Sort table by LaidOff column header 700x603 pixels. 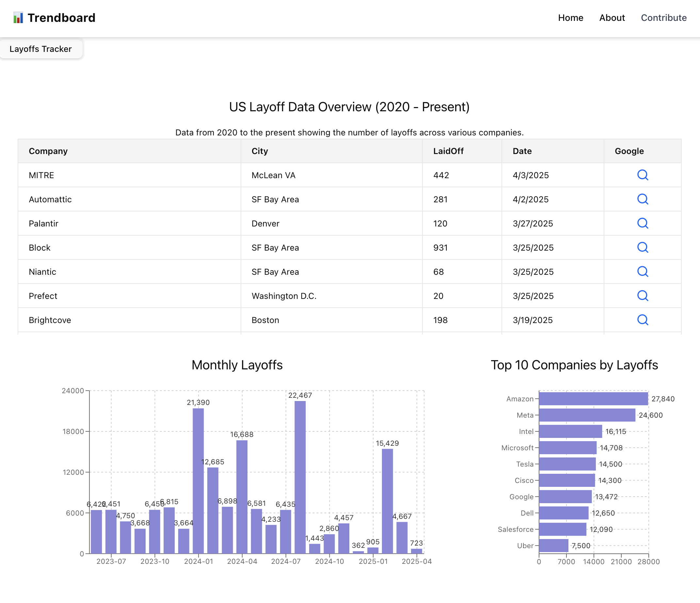(462, 151)
